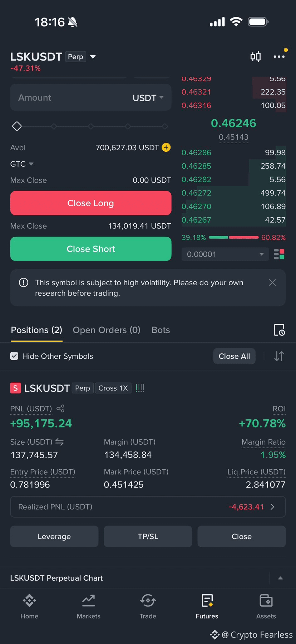This screenshot has height=644, width=296.
Task: Open the Markets bottom tab
Action: 89,607
